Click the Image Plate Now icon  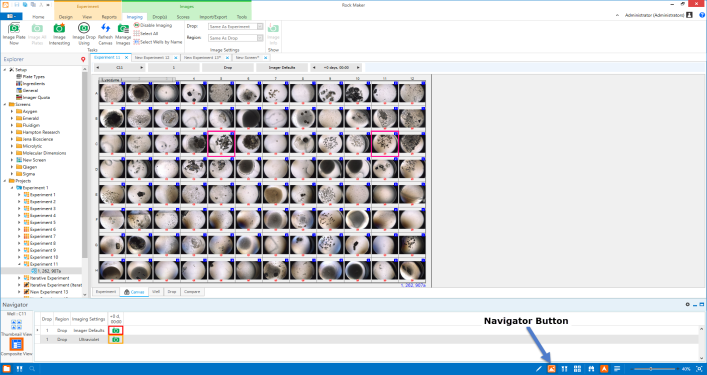coord(14,28)
